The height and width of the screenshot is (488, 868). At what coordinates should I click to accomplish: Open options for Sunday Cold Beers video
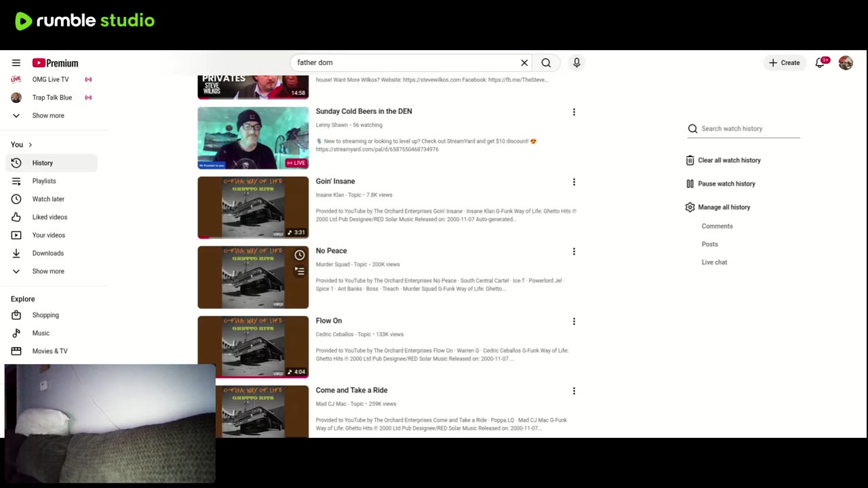(574, 112)
